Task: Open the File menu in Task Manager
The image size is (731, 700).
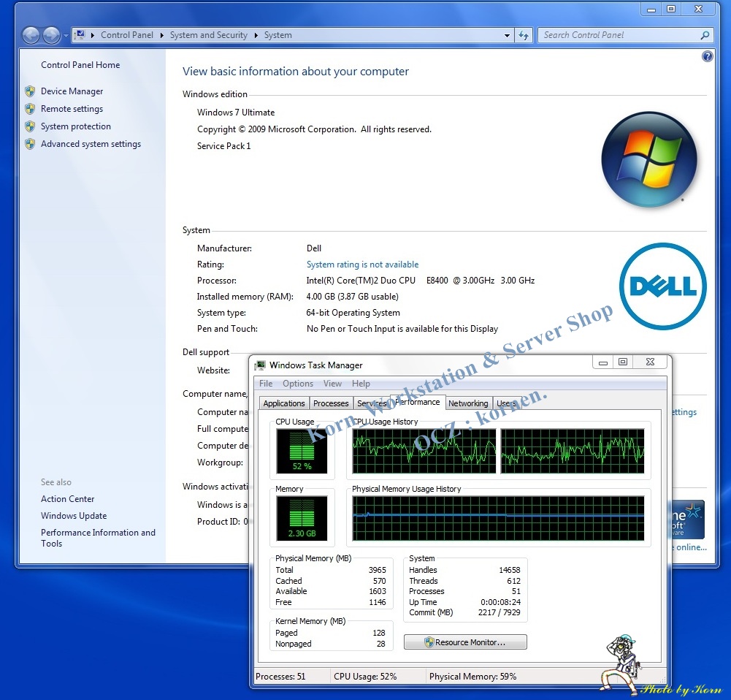Action: coord(266,384)
